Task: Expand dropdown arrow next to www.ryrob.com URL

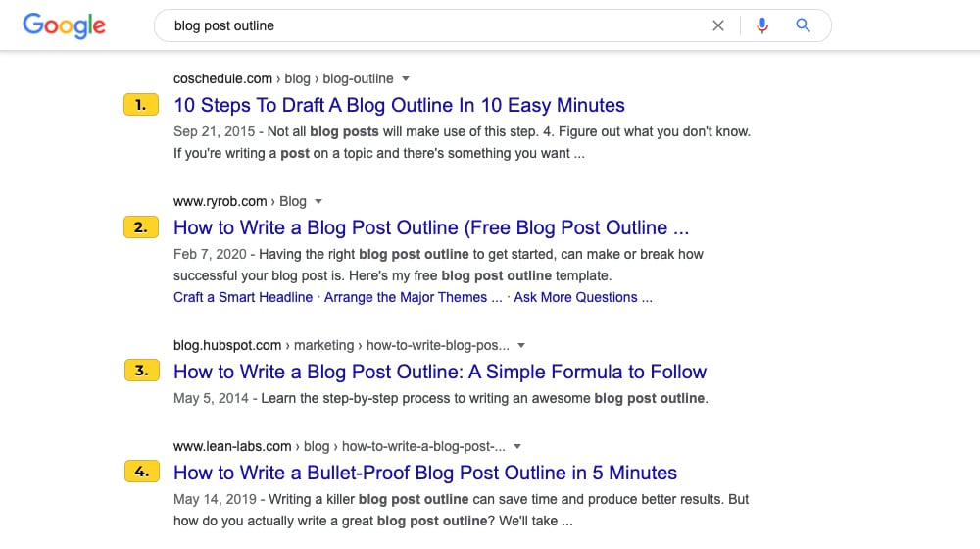Action: click(x=318, y=201)
